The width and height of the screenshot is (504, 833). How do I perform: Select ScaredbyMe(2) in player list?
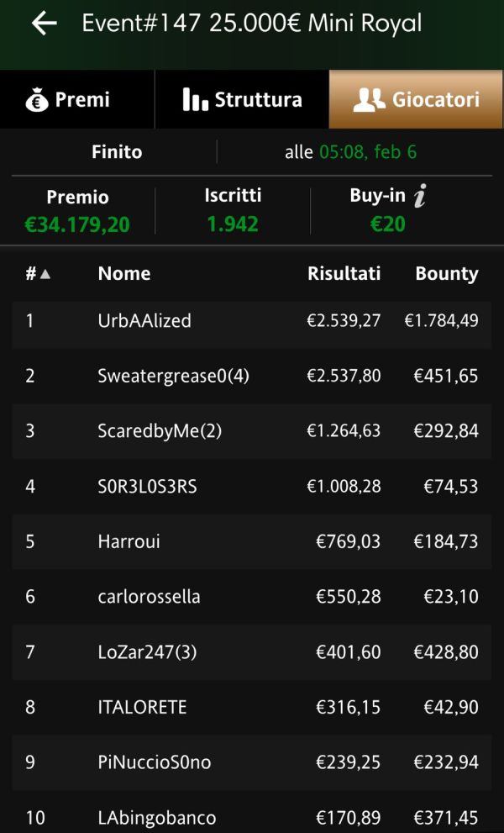[252, 431]
